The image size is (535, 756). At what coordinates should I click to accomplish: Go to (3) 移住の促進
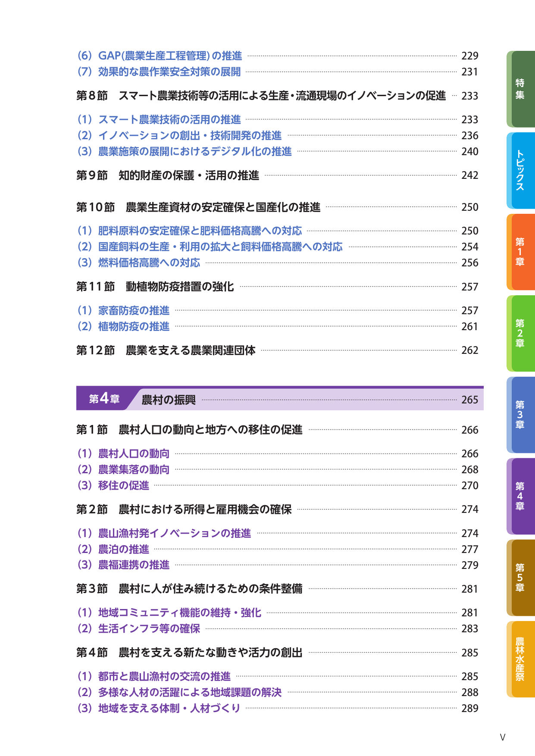tap(113, 485)
